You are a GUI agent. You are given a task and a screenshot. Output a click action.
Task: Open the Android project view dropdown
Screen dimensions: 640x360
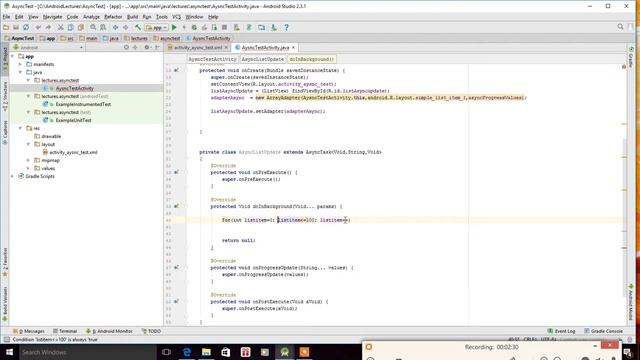click(48, 47)
